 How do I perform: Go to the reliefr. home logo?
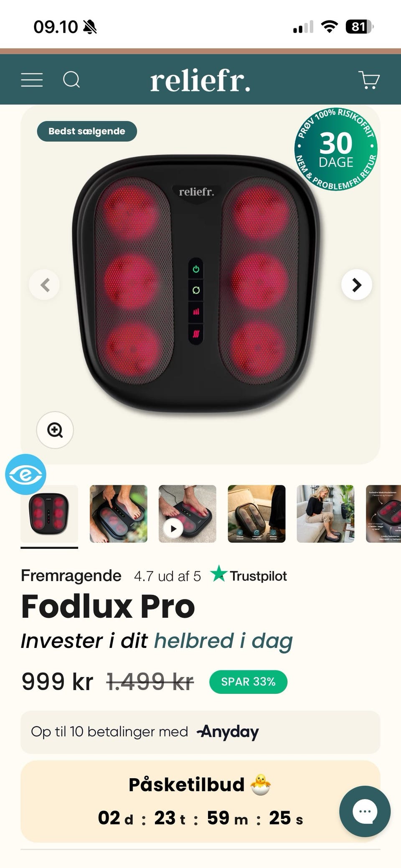point(200,80)
